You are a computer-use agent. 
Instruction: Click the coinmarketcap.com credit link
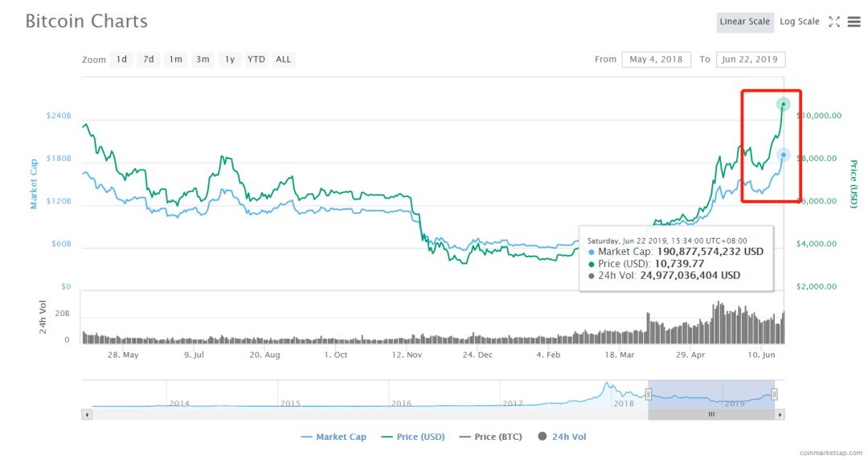point(831,453)
